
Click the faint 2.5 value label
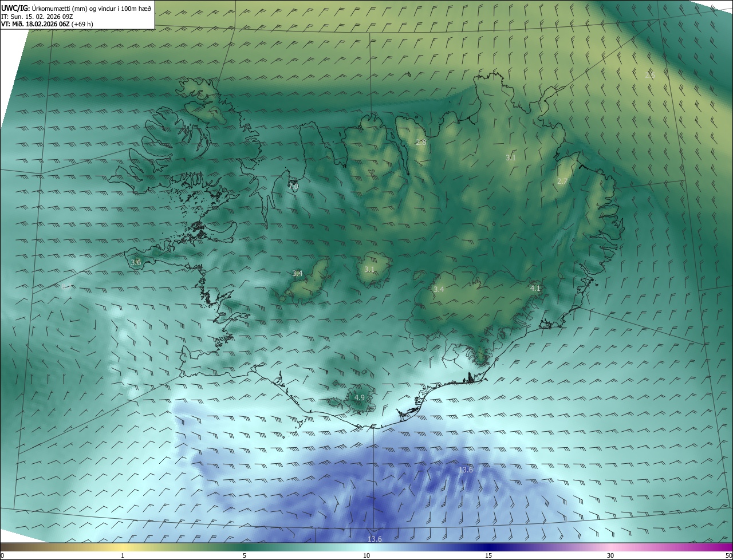pyautogui.click(x=650, y=75)
